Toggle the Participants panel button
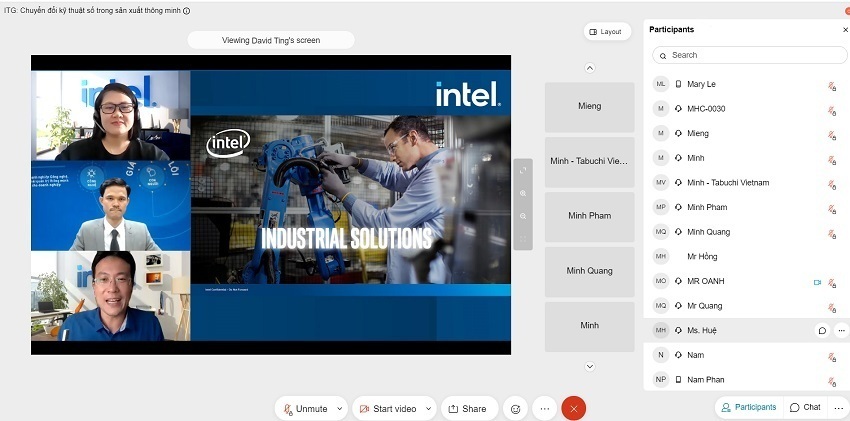 coord(749,407)
